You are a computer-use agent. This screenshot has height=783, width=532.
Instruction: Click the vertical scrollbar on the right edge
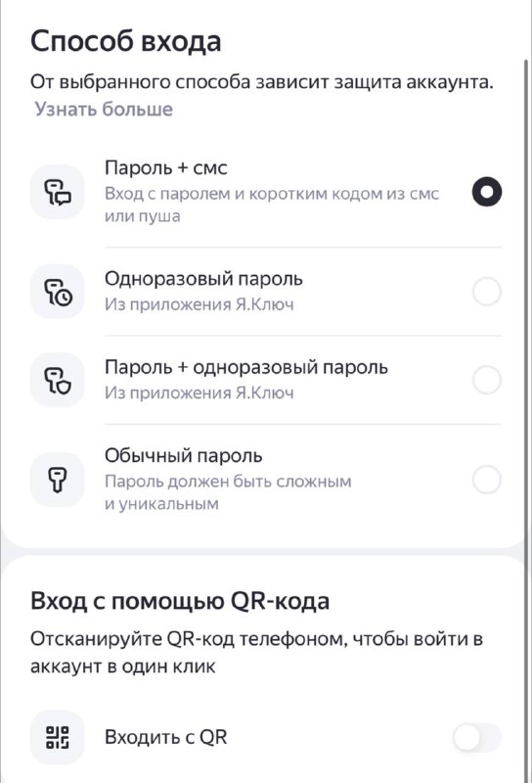pos(525,420)
